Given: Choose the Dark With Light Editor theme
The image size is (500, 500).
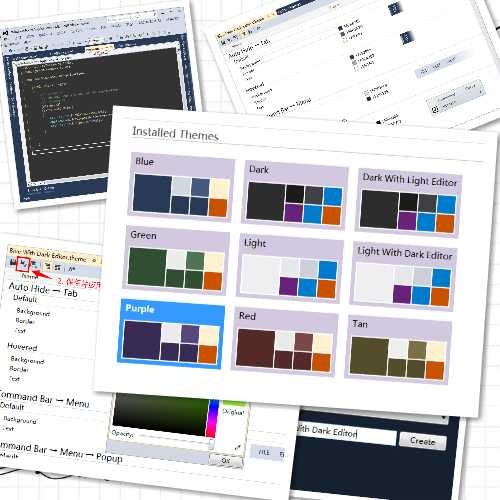Looking at the screenshot, I should [408, 203].
